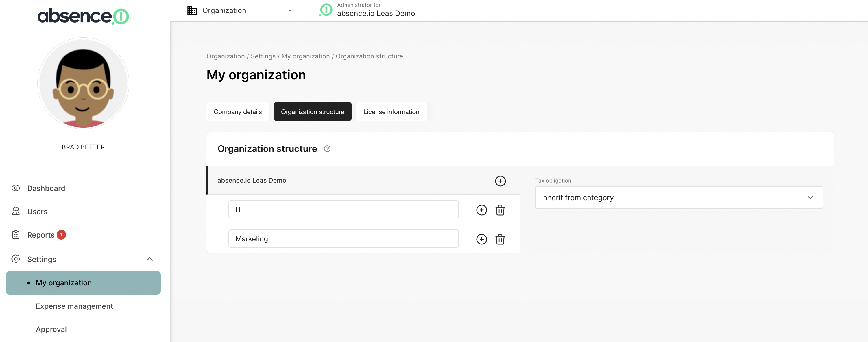
Task: Delete the Marketing department via trash icon
Action: 500,239
